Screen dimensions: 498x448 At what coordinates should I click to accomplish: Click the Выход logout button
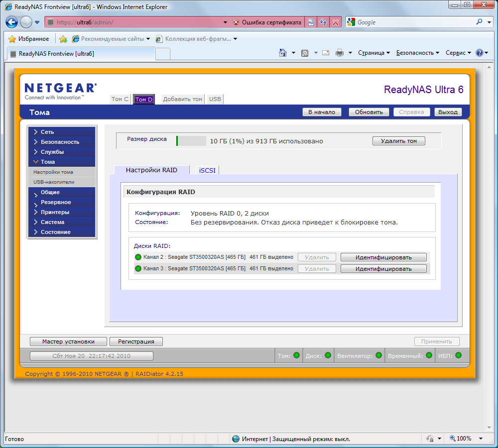coord(448,112)
